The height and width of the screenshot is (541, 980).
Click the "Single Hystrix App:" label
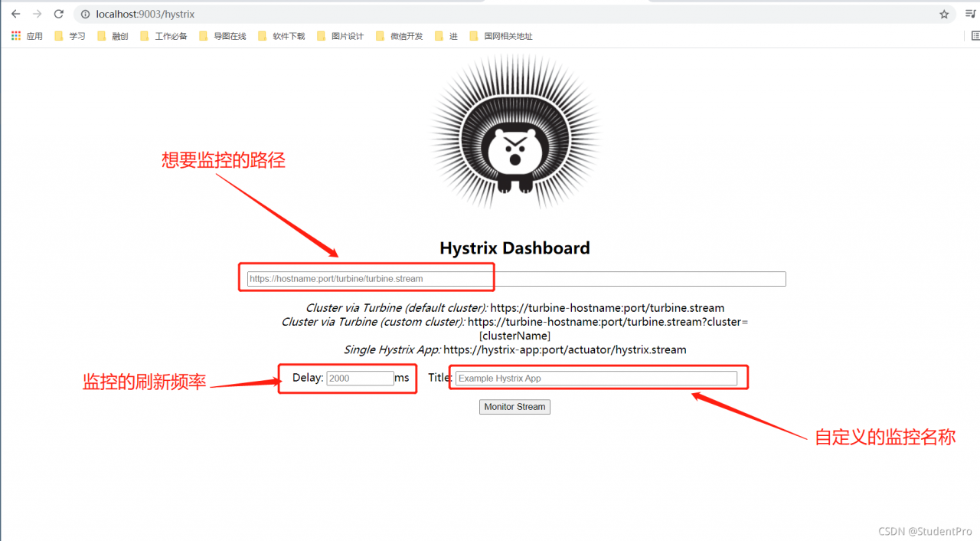tap(392, 349)
